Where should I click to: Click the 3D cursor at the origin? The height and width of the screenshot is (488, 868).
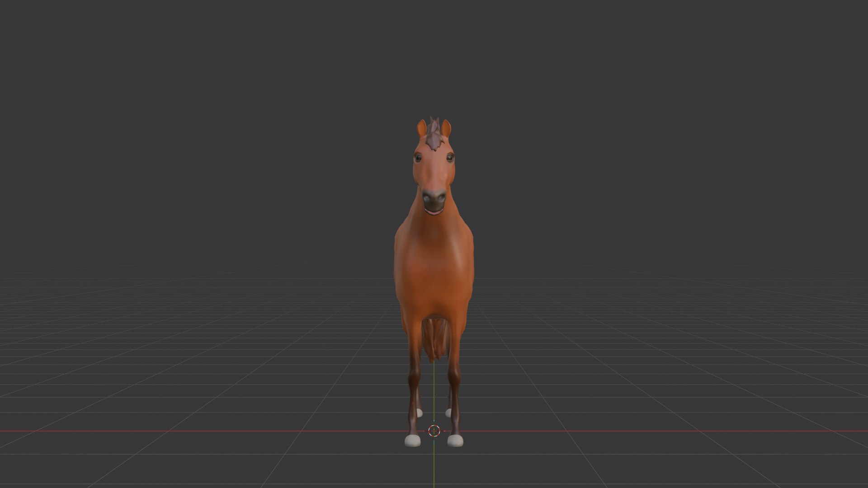point(434,431)
